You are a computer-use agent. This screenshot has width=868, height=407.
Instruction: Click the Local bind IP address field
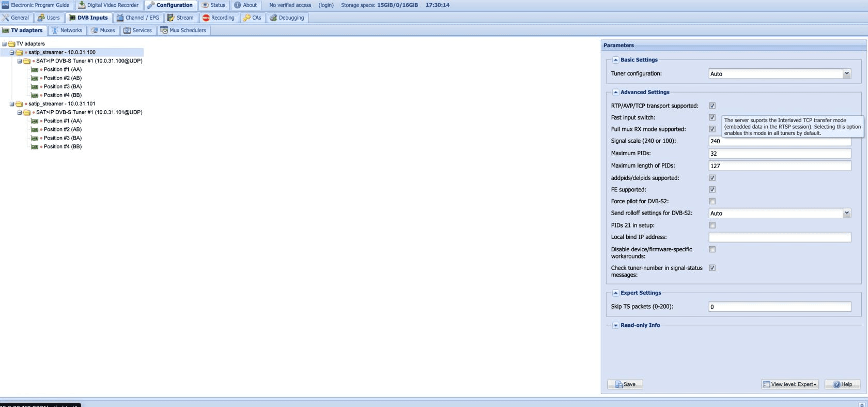pos(779,237)
